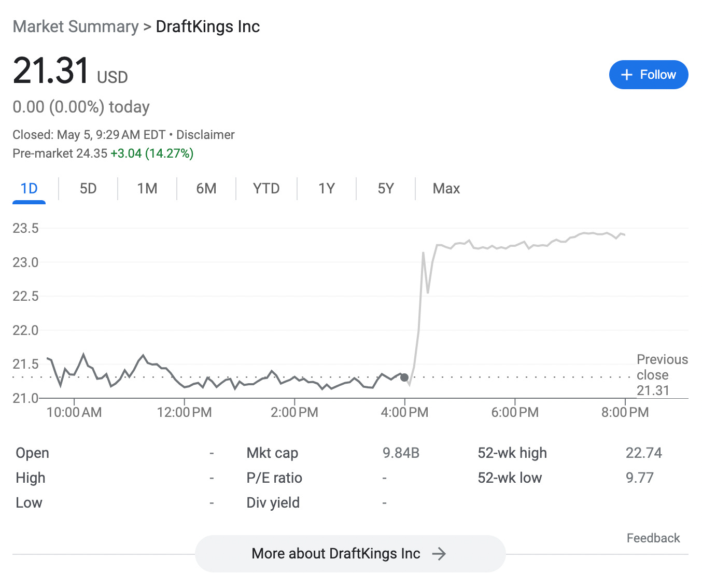Click the High label in stats

[x=31, y=478]
